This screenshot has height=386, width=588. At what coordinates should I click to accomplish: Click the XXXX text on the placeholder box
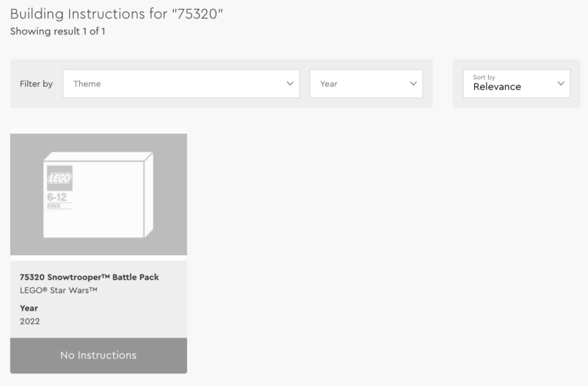pyautogui.click(x=53, y=205)
